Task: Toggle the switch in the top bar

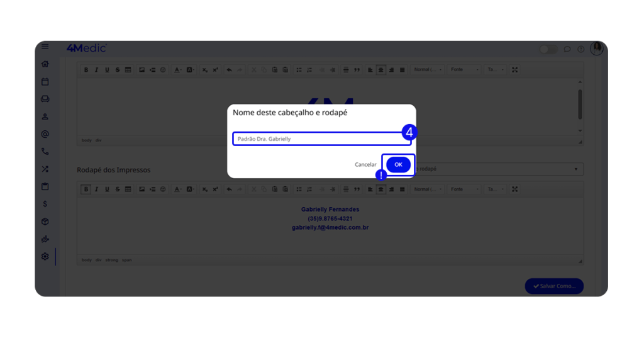Action: pyautogui.click(x=548, y=49)
